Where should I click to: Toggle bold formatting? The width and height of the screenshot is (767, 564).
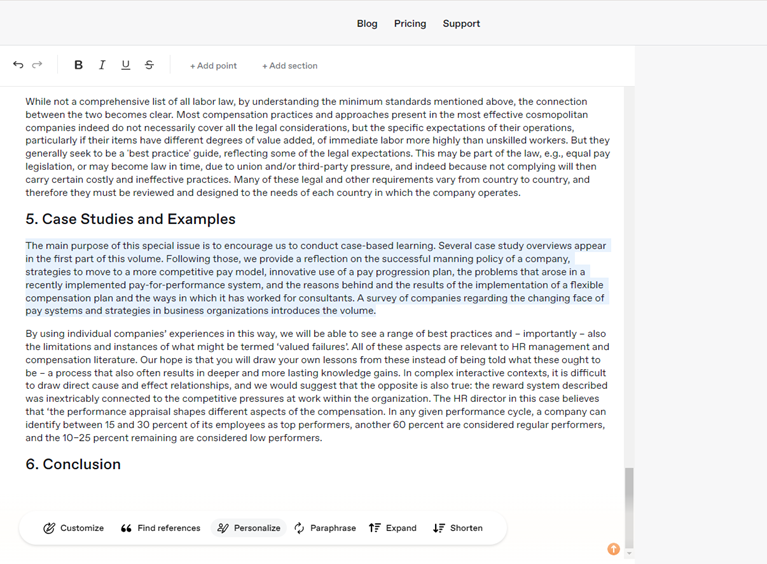(78, 65)
